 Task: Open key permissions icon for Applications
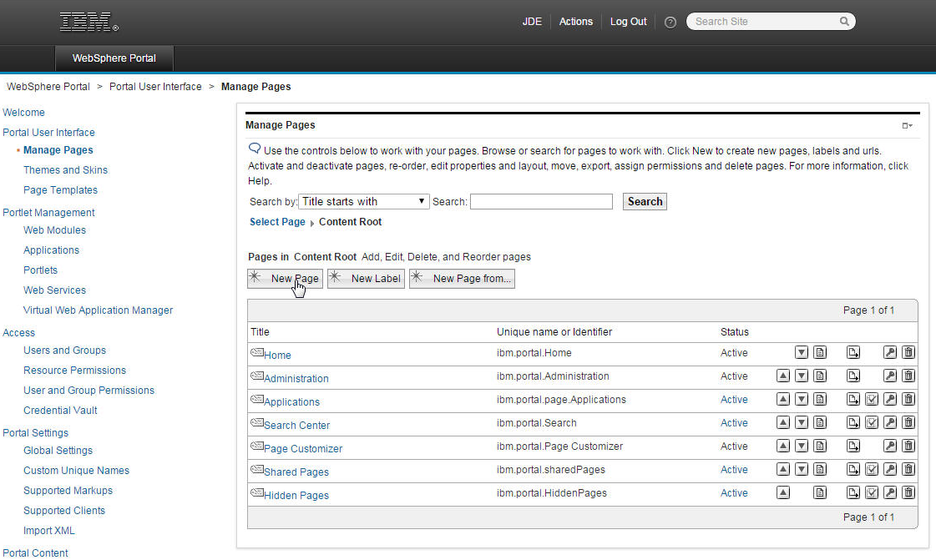(x=889, y=399)
